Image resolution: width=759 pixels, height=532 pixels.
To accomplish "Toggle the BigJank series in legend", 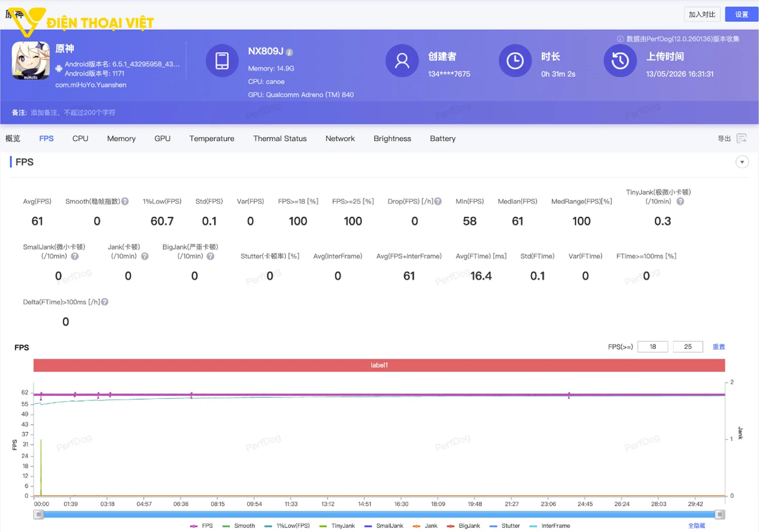I will 463,526.
